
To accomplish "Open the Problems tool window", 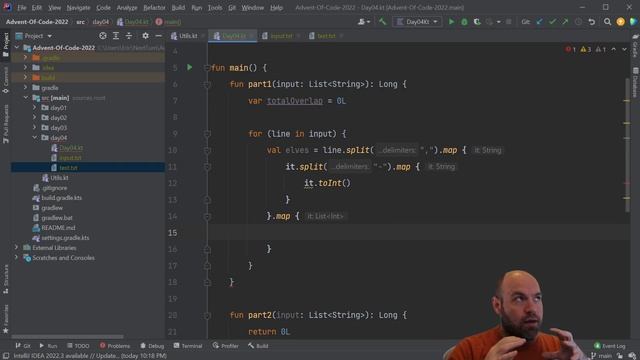I will click(x=115, y=346).
